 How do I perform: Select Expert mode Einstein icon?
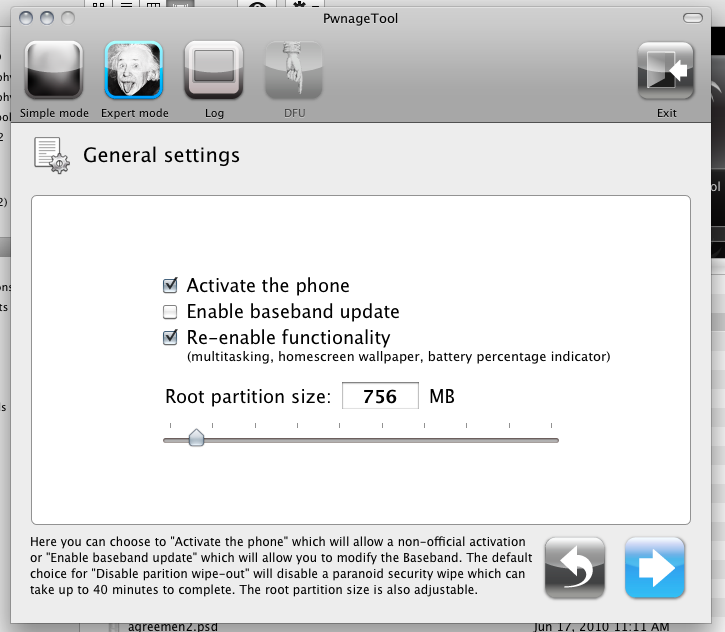point(134,70)
